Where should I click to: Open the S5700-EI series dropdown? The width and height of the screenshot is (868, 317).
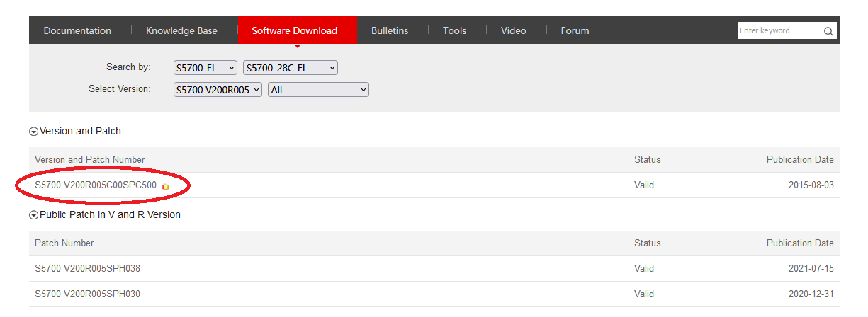(x=205, y=68)
